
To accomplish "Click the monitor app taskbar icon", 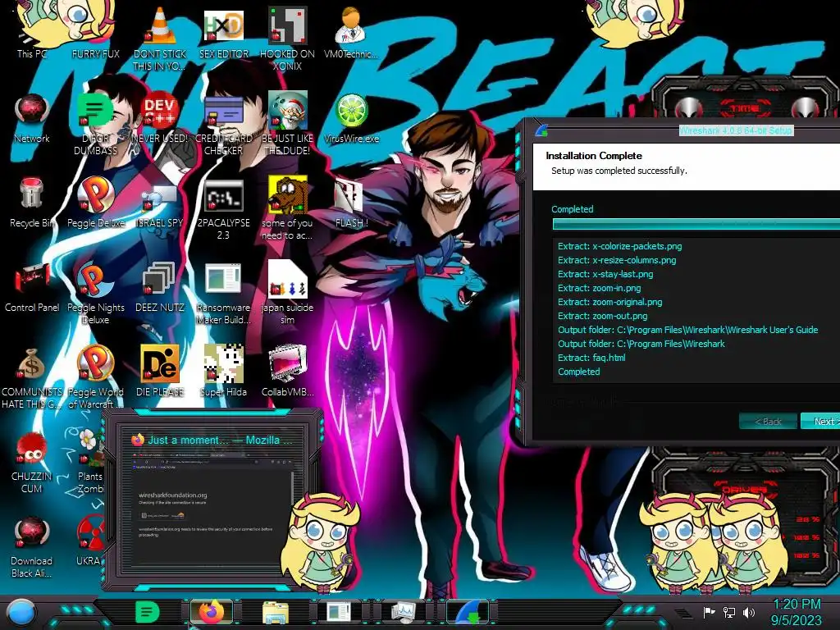I will (x=404, y=612).
